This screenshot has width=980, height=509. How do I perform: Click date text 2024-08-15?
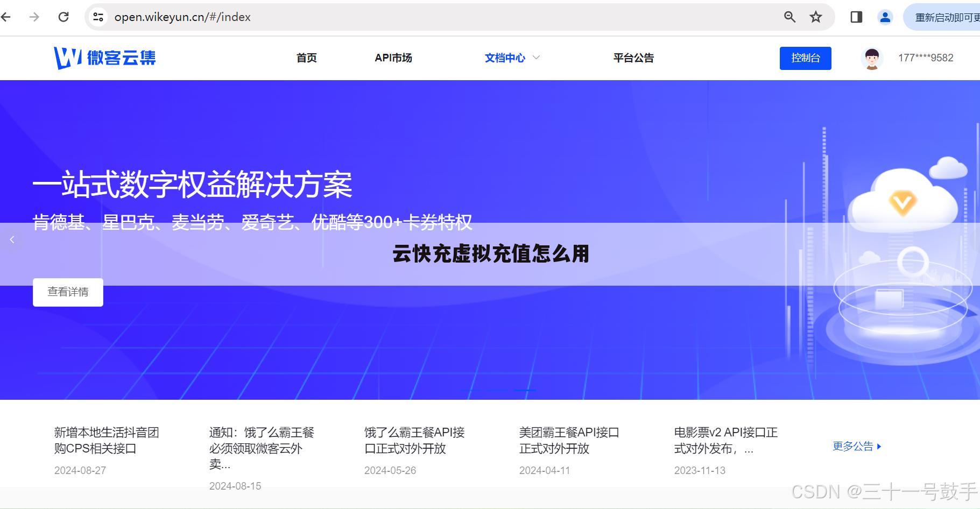235,486
